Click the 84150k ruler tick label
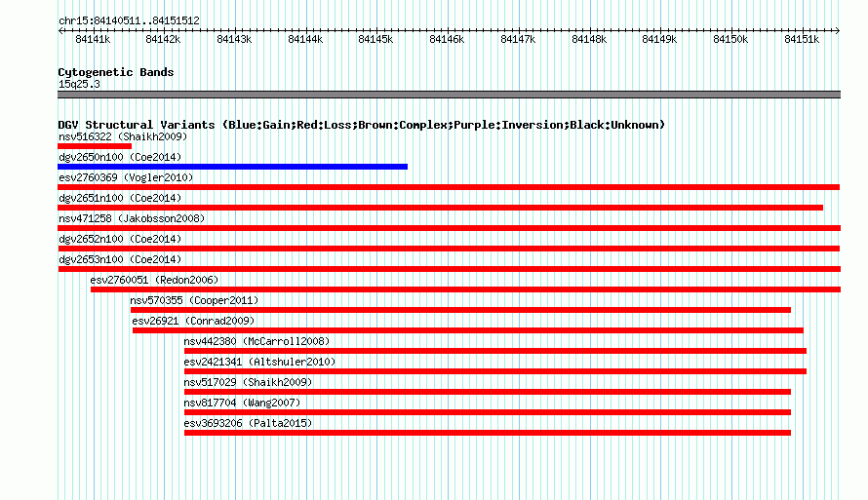This screenshot has width=868, height=500. point(730,39)
